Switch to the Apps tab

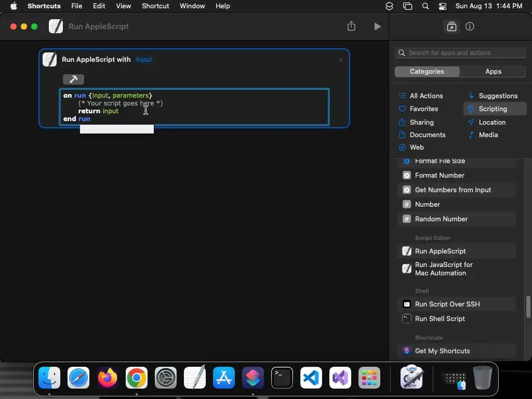pos(493,72)
